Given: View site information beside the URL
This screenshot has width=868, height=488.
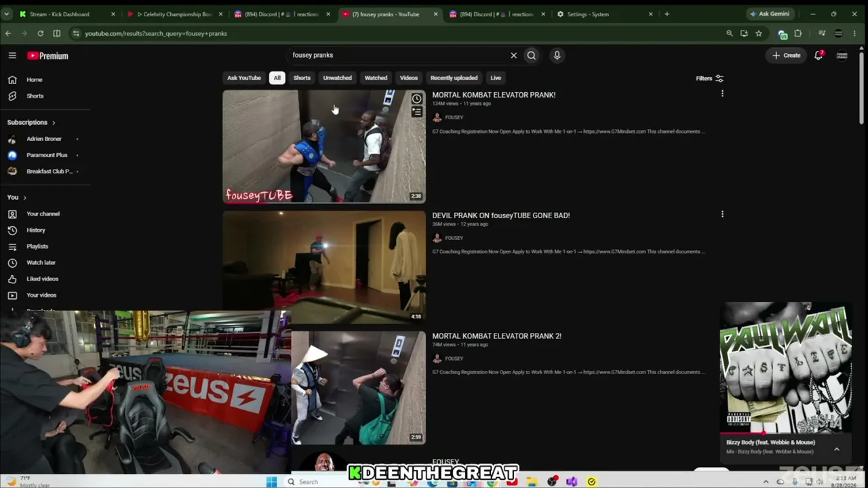Looking at the screenshot, I should (x=75, y=33).
